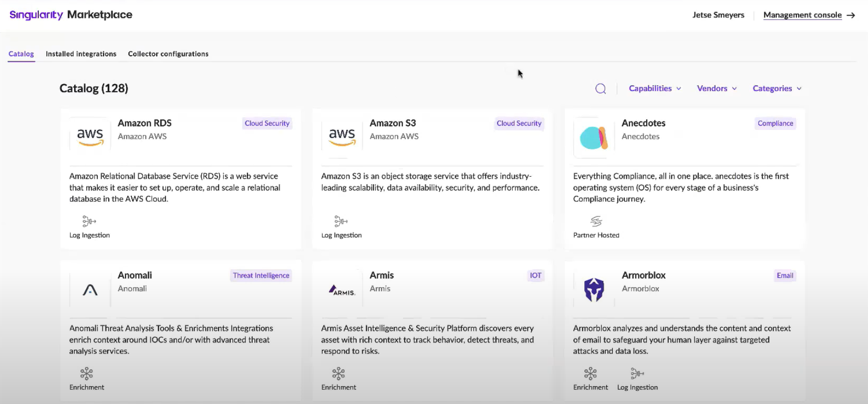Viewport: 868px width, 404px height.
Task: Click the Armorblox shield logo
Action: 594,289
